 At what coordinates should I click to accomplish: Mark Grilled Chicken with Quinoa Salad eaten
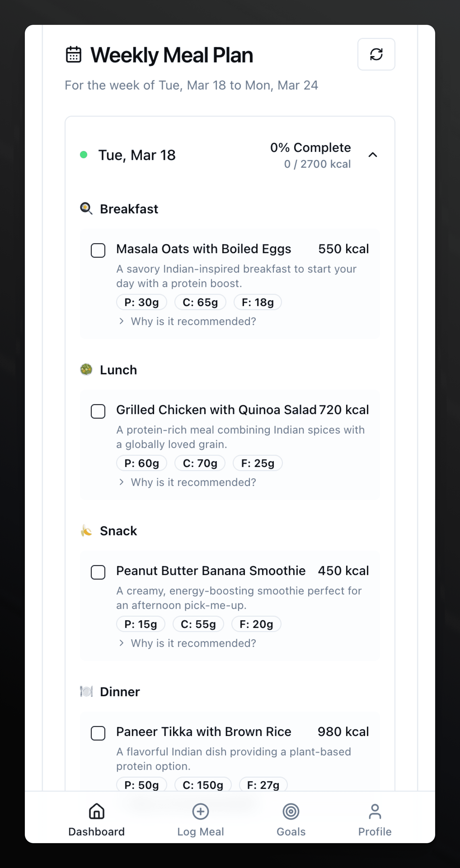[x=98, y=411]
